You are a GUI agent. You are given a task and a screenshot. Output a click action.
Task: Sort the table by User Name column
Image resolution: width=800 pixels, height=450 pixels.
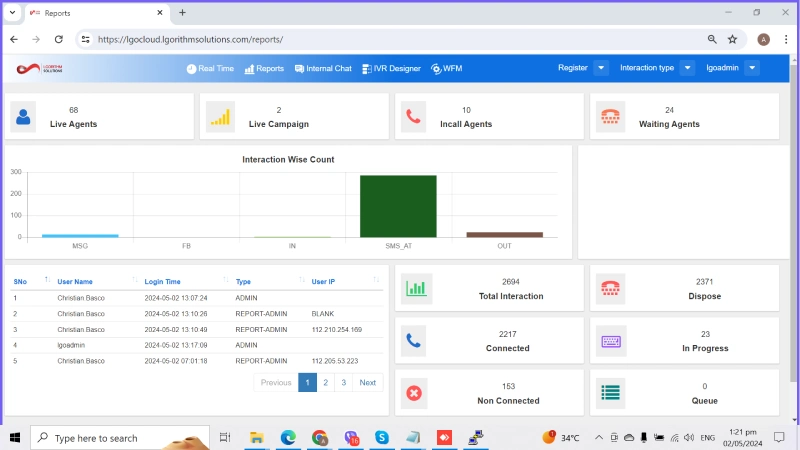76,282
